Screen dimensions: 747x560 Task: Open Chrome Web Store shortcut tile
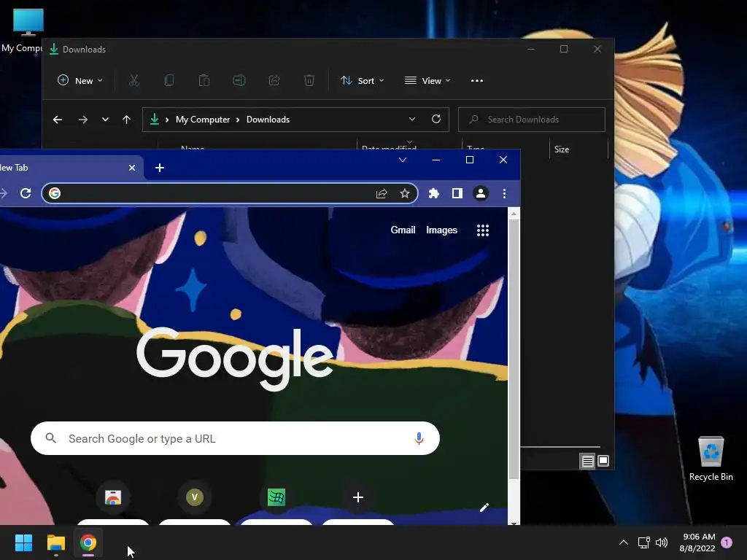click(113, 497)
